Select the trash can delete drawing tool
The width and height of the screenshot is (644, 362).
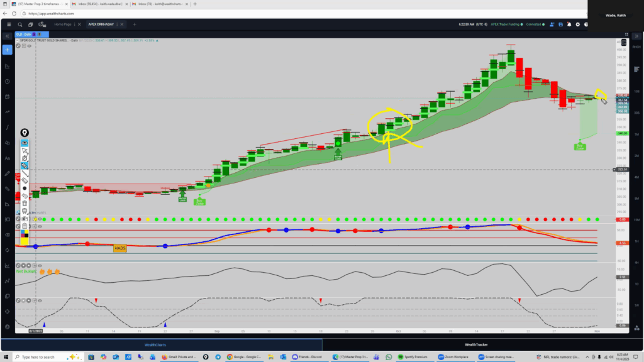25,203
